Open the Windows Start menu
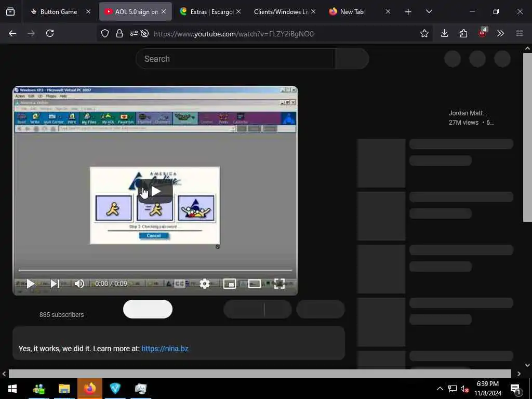Image resolution: width=532 pixels, height=399 pixels. pyautogui.click(x=12, y=389)
